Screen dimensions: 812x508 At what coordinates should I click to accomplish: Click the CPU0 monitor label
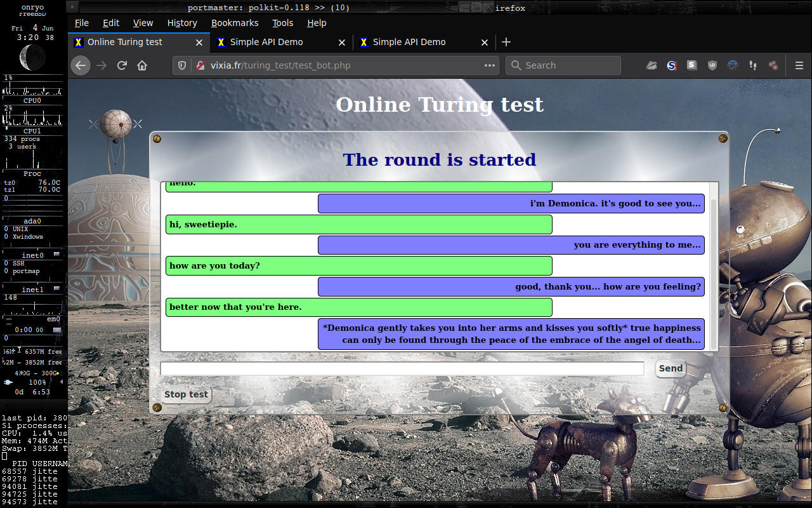click(x=32, y=100)
